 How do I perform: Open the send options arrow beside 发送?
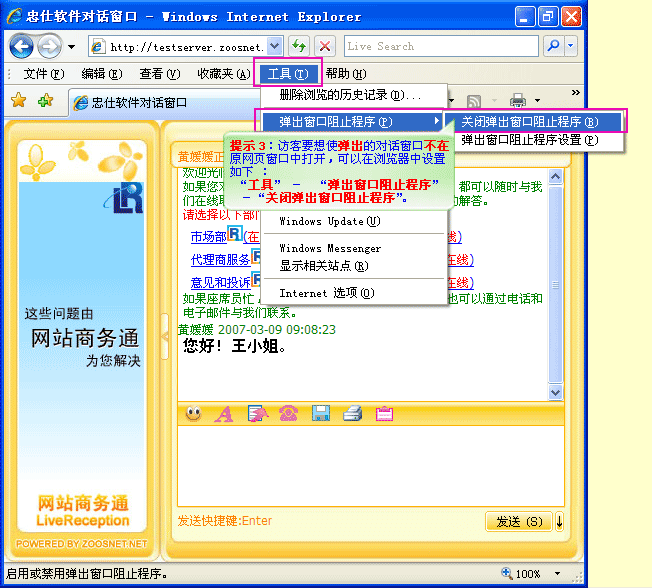(559, 521)
